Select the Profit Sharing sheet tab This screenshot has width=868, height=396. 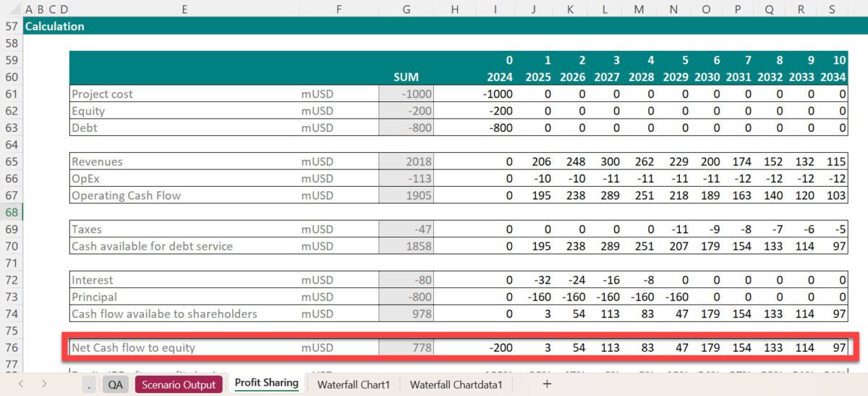[266, 384]
